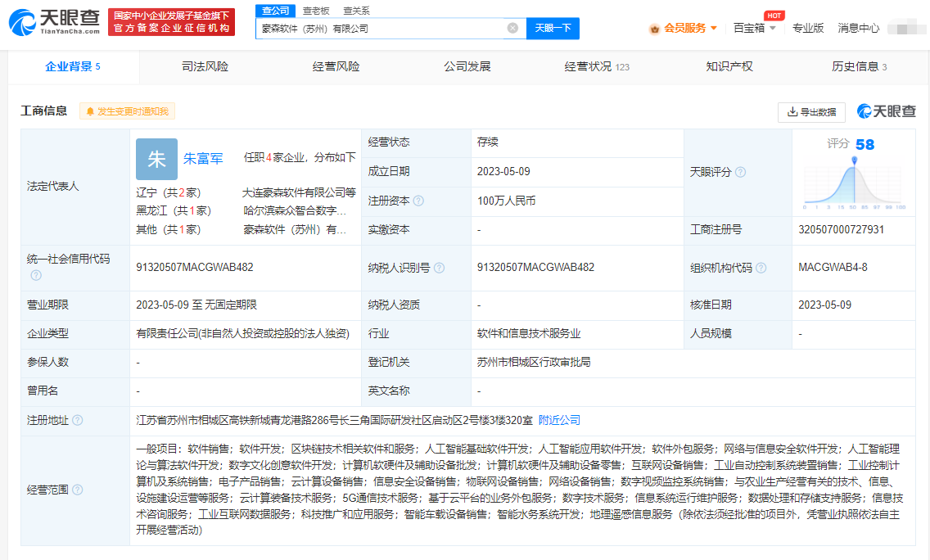This screenshot has width=930, height=560.
Task: Click registration number 320507000727931
Action: pos(841,229)
